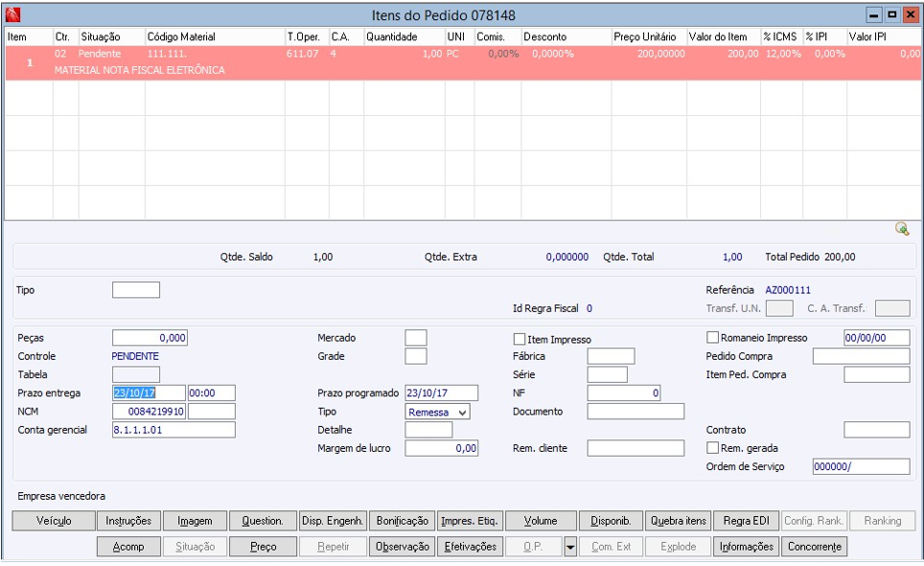Open the Disponib. button
The image size is (924, 566).
[x=611, y=521]
